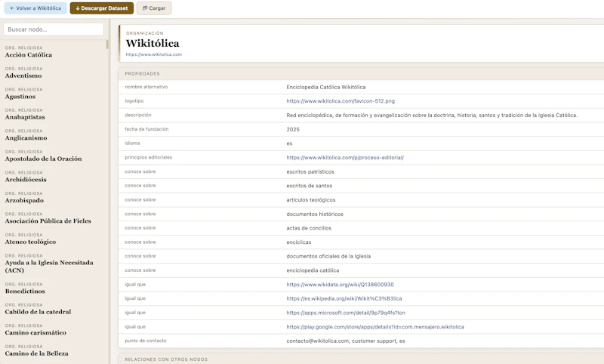The image size is (604, 364).
Task: Click the descripción text starting Red enciclopédica
Action: (432, 116)
